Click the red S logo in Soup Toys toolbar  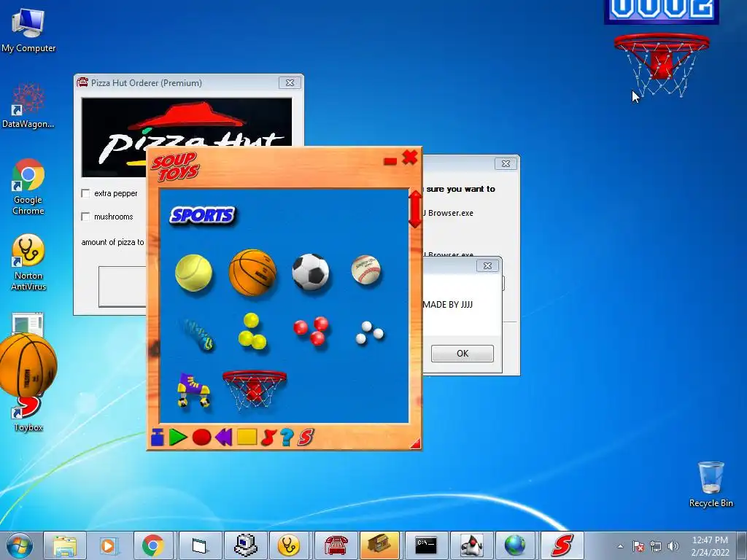[x=306, y=437]
